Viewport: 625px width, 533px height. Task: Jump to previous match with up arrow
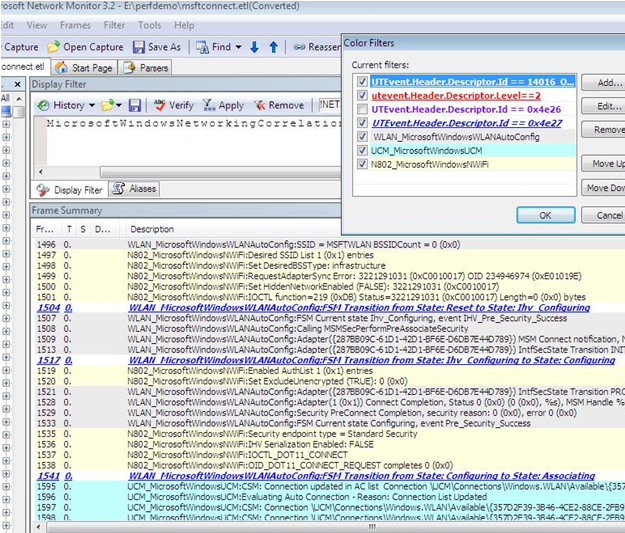point(273,47)
